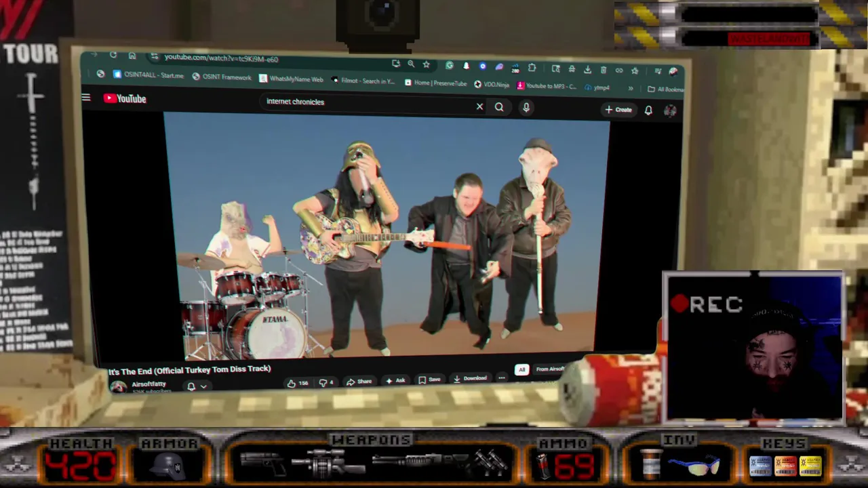Image resolution: width=868 pixels, height=488 pixels.
Task: Select the pistol in the WEAPONS HUD
Action: pyautogui.click(x=263, y=464)
